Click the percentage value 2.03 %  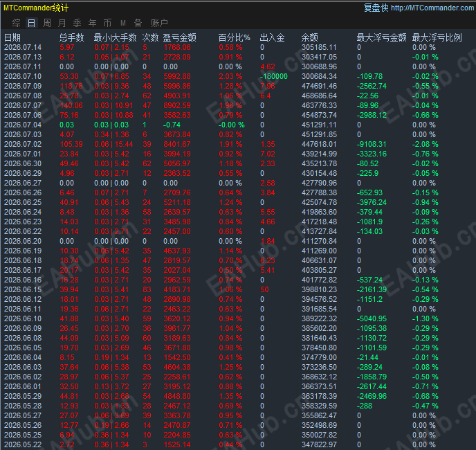pyautogui.click(x=230, y=77)
